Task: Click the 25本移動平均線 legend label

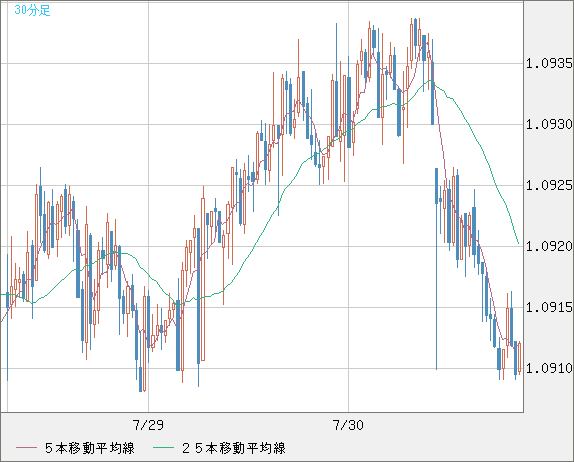Action: (x=234, y=448)
